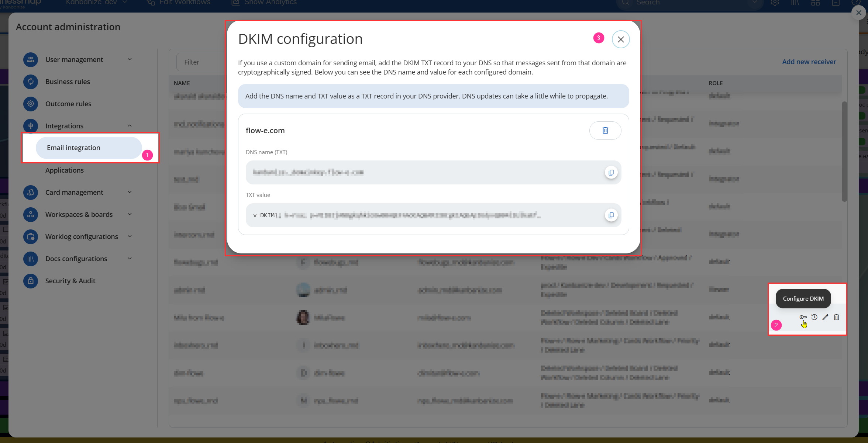Open receiver history clock icon
868x443 pixels.
[814, 317]
